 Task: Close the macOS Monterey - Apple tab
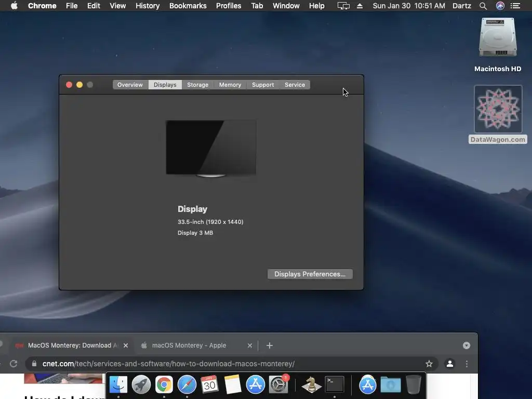(x=250, y=345)
